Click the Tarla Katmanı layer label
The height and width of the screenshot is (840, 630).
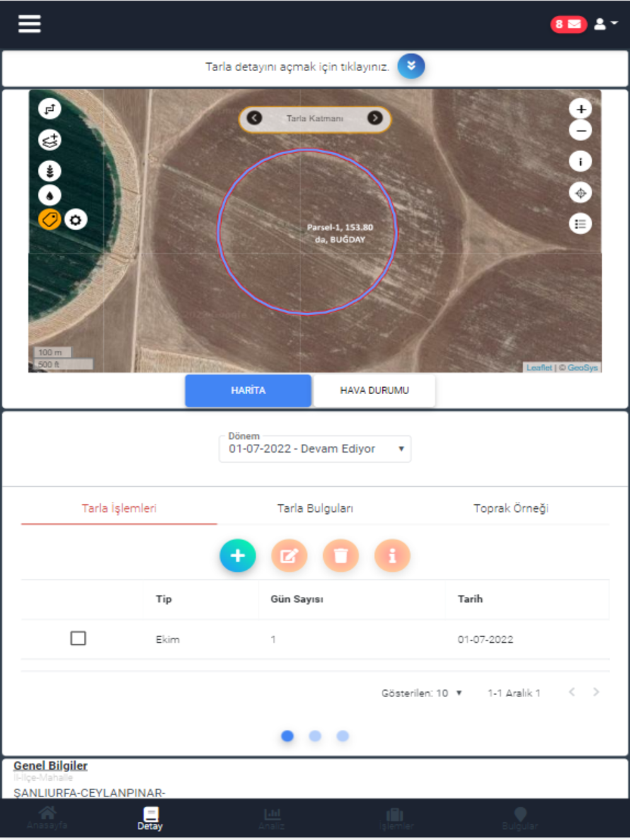point(314,118)
